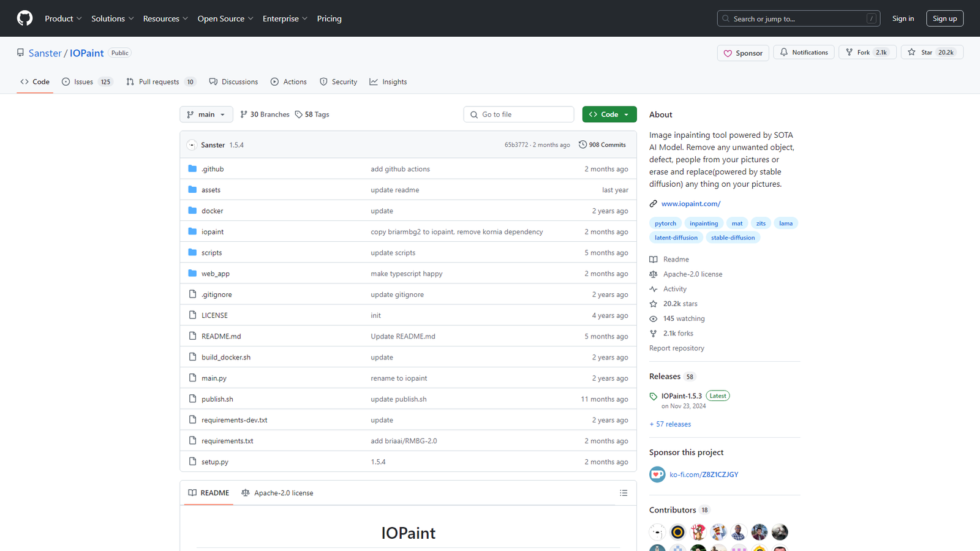Open the www.iopaint.com link

coord(691,204)
